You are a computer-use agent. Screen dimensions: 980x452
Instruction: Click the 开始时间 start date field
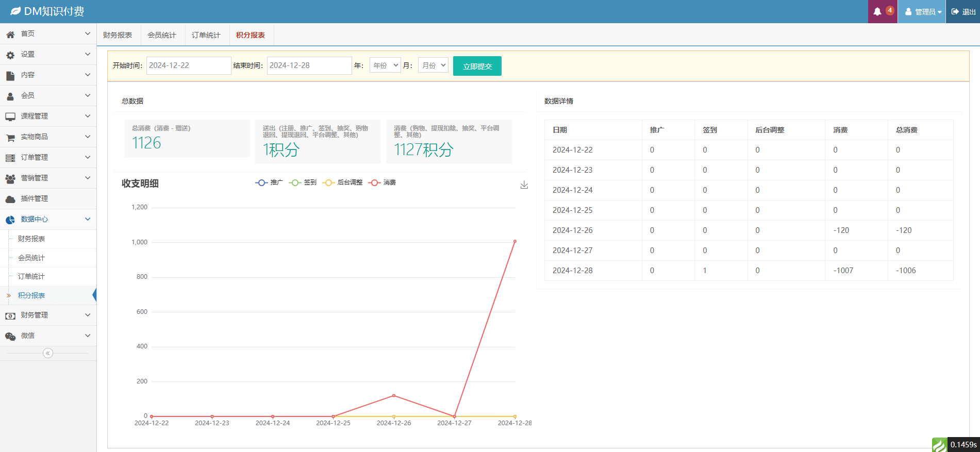(x=188, y=65)
